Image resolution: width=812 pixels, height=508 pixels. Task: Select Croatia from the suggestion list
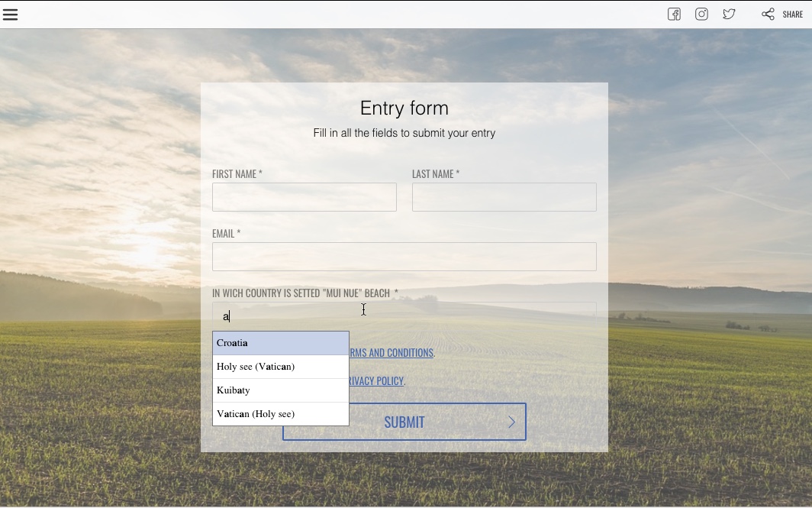point(280,343)
